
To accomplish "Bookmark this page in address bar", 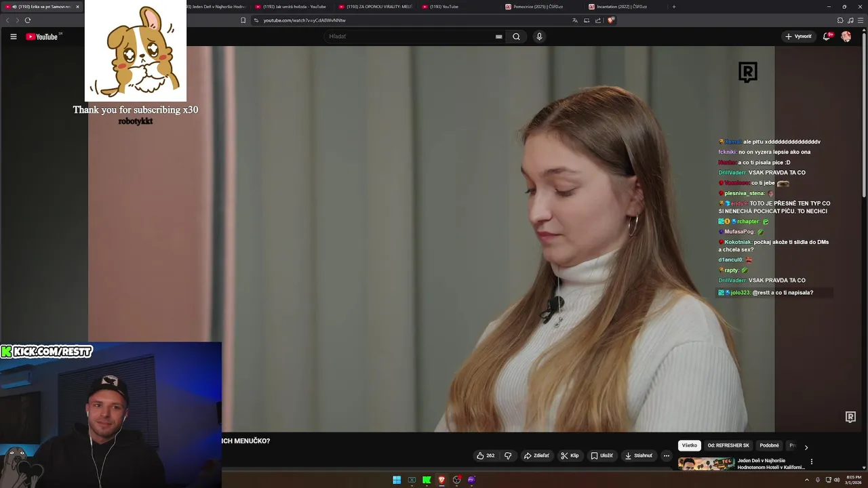I will 243,20.
